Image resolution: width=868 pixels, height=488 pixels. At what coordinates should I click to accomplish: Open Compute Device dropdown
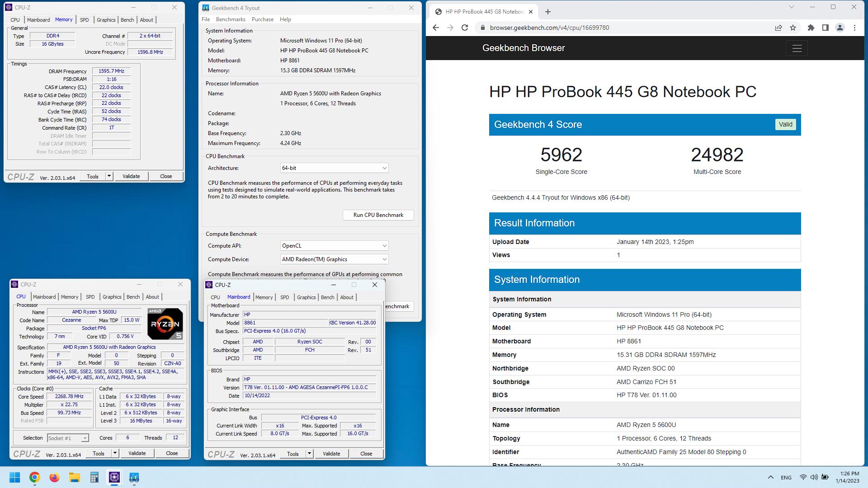coord(334,259)
